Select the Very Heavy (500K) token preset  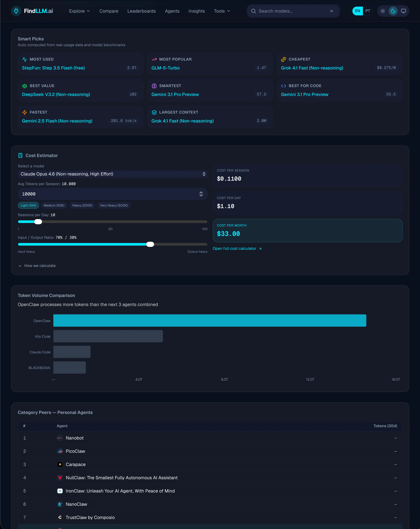(114, 205)
